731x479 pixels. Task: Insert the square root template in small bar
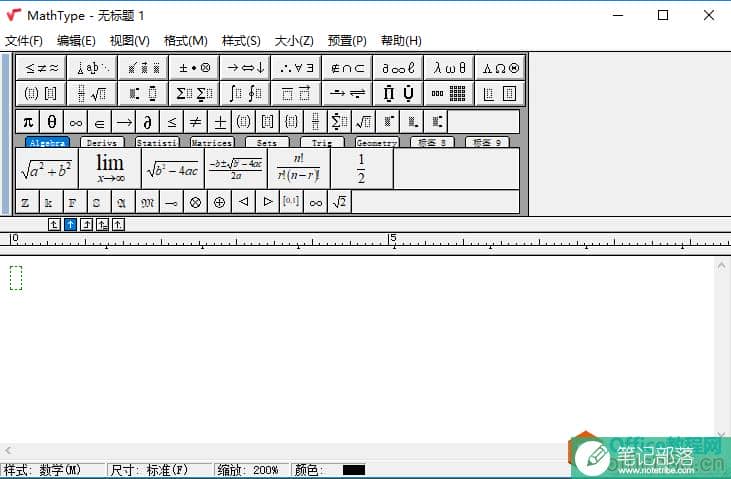pos(363,122)
